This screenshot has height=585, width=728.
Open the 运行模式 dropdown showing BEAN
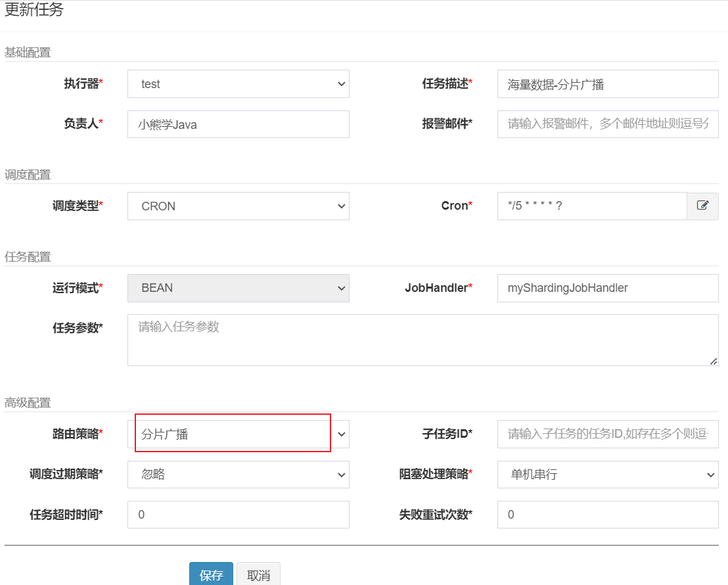(239, 288)
